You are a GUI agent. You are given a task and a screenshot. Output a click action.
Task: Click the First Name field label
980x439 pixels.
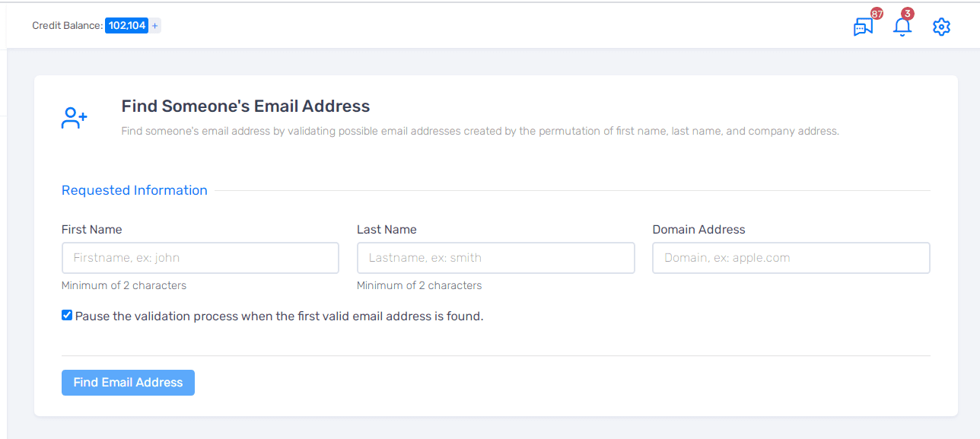point(92,230)
